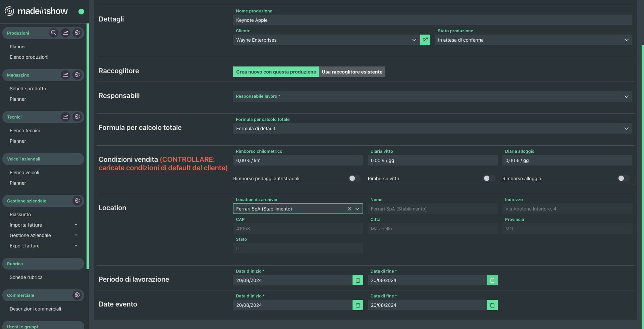Open Gestione aziendale settings gear
The height and width of the screenshot is (329, 644).
click(x=77, y=201)
